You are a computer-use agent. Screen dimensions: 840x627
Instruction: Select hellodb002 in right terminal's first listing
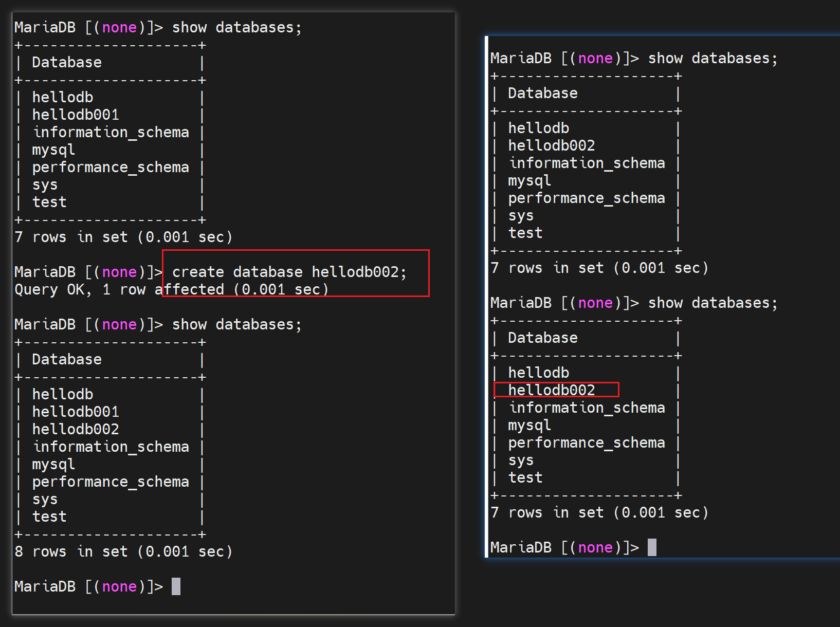(x=552, y=145)
